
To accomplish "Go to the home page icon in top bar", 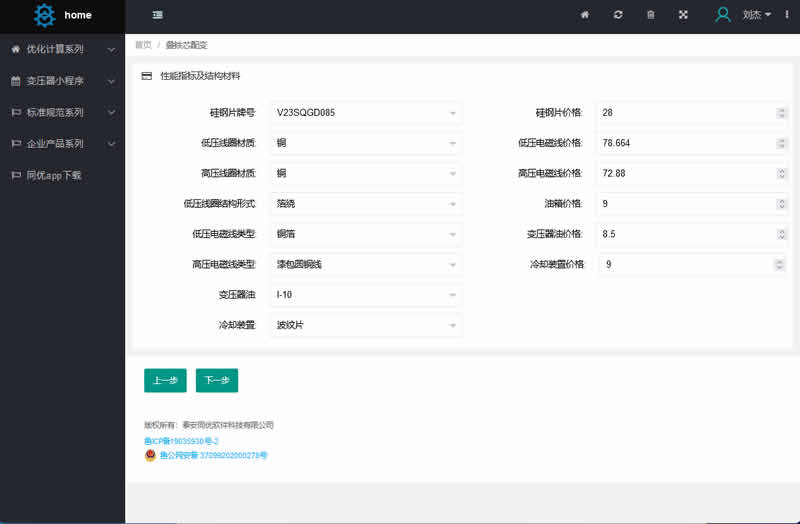I will click(x=585, y=15).
